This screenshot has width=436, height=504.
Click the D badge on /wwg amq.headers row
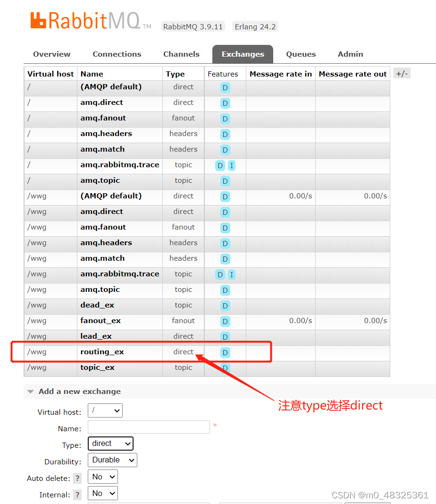tap(225, 243)
